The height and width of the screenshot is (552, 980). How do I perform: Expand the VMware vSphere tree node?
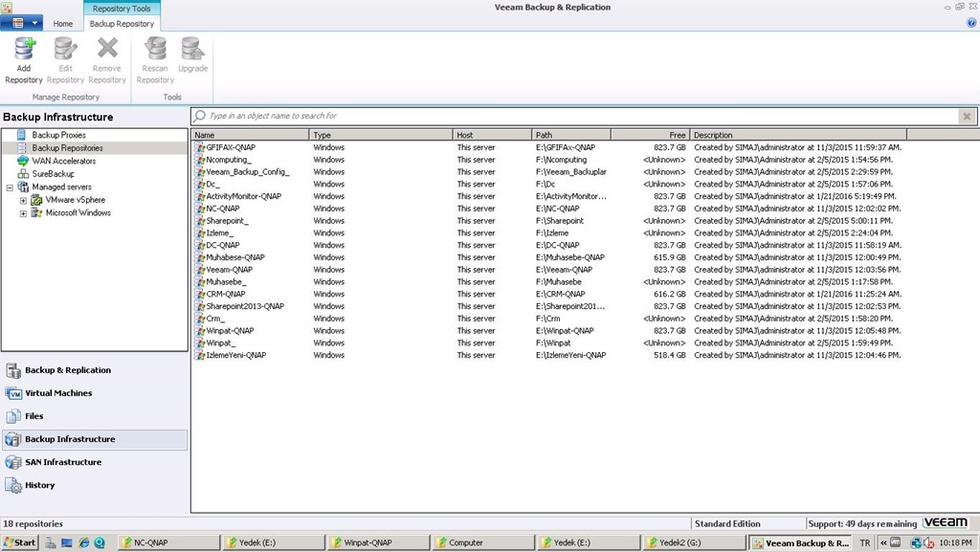click(23, 201)
